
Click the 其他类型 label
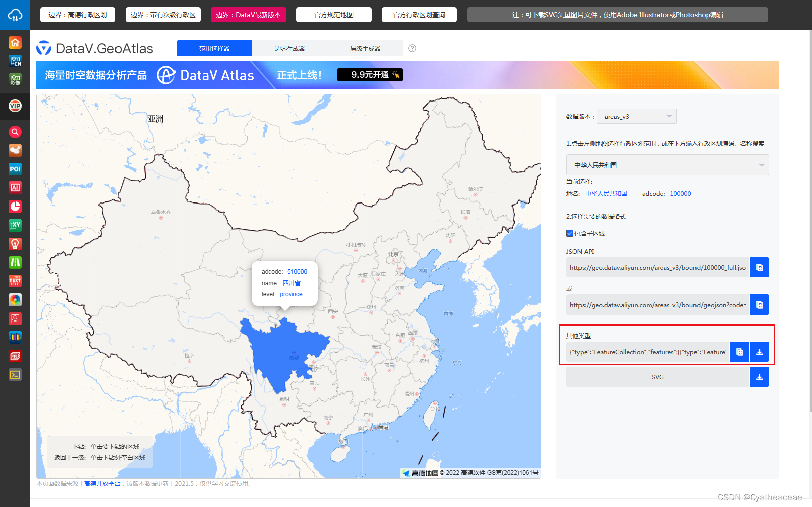[x=578, y=336]
